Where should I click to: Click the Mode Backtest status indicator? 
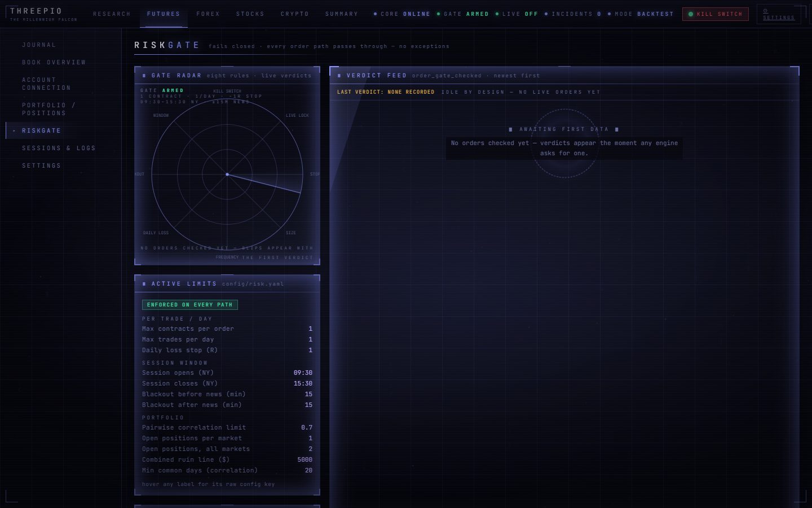(x=641, y=14)
